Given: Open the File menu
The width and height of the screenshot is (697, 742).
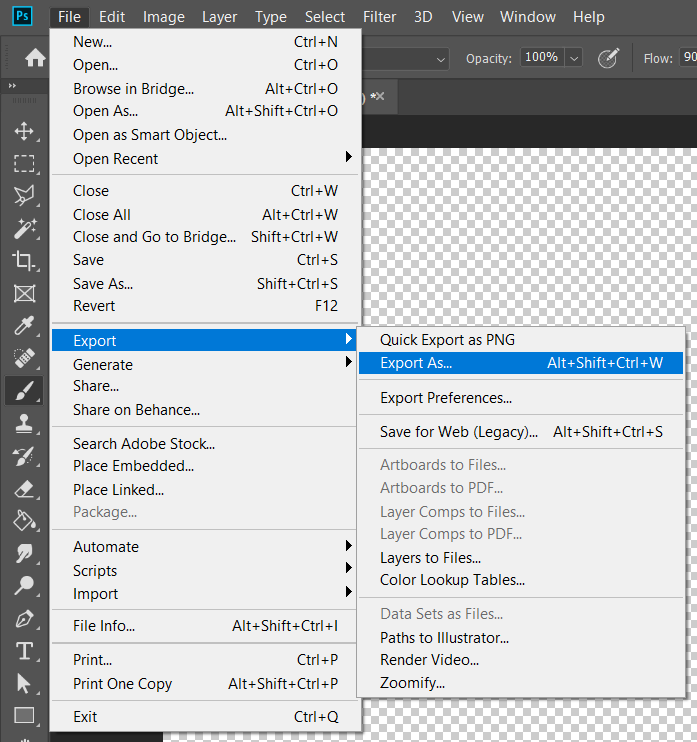Looking at the screenshot, I should coord(69,17).
